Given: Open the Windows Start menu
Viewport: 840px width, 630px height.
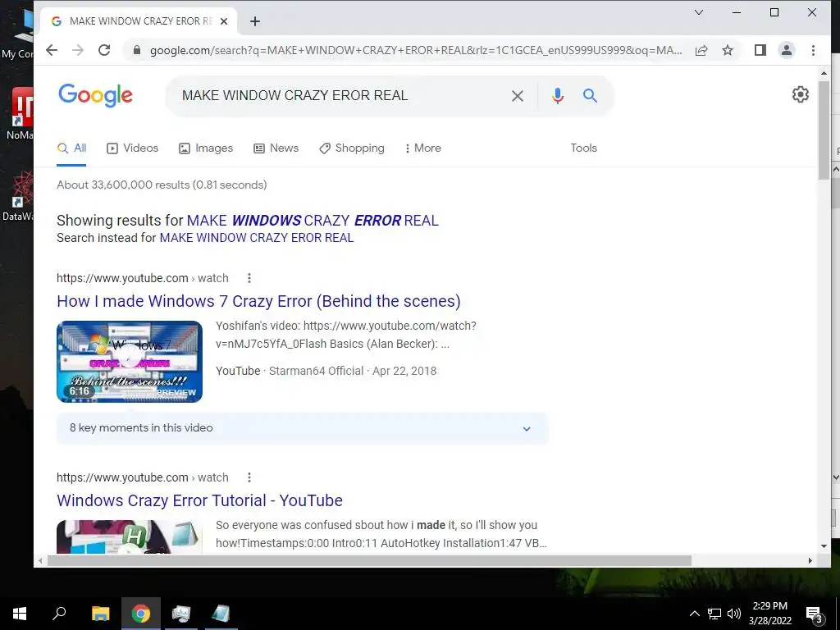Looking at the screenshot, I should pyautogui.click(x=20, y=614).
